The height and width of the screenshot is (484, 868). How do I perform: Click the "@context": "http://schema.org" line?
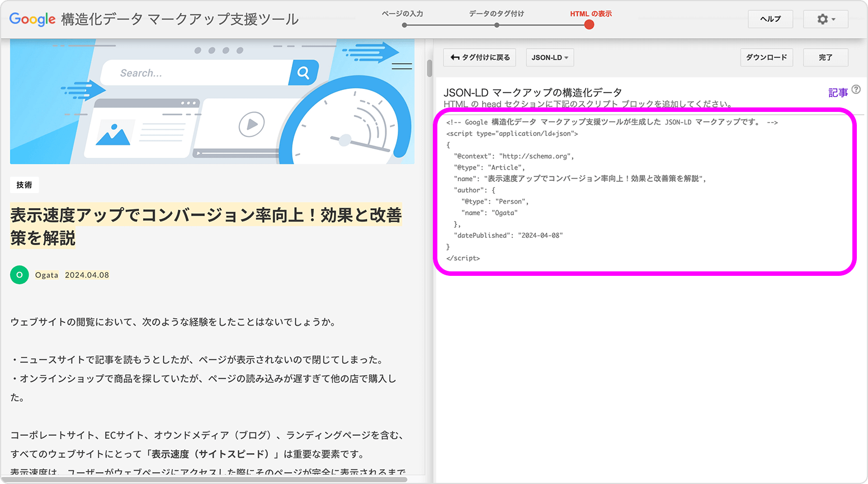(514, 156)
